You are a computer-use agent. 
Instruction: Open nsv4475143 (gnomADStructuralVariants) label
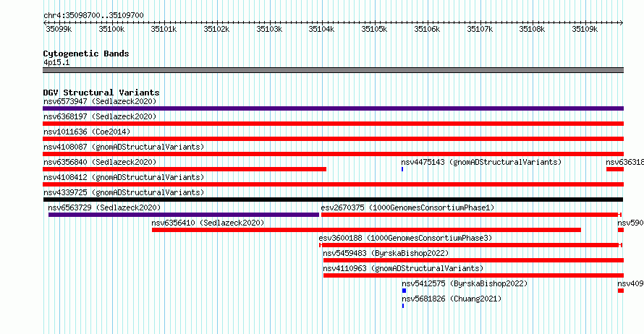coord(481,162)
